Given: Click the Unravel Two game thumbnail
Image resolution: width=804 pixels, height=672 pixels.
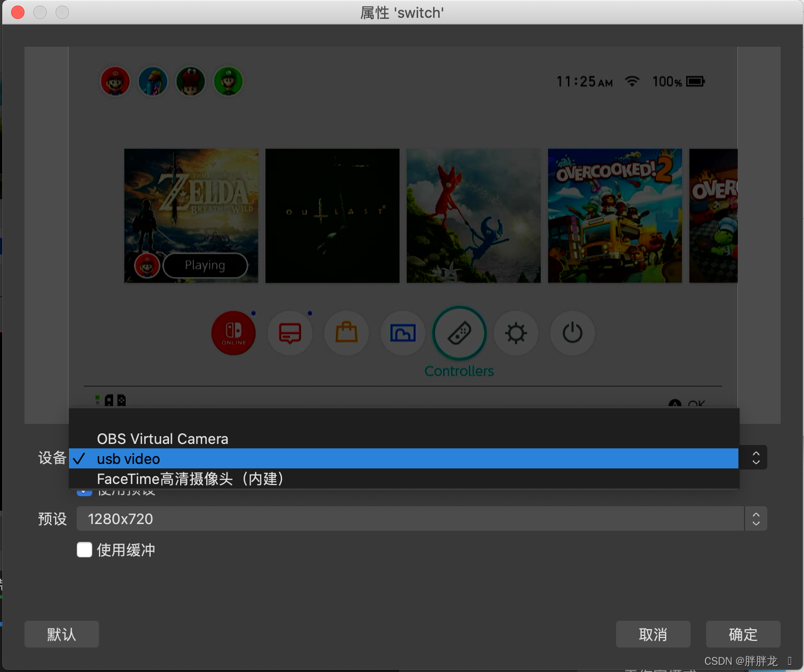Looking at the screenshot, I should [x=474, y=216].
